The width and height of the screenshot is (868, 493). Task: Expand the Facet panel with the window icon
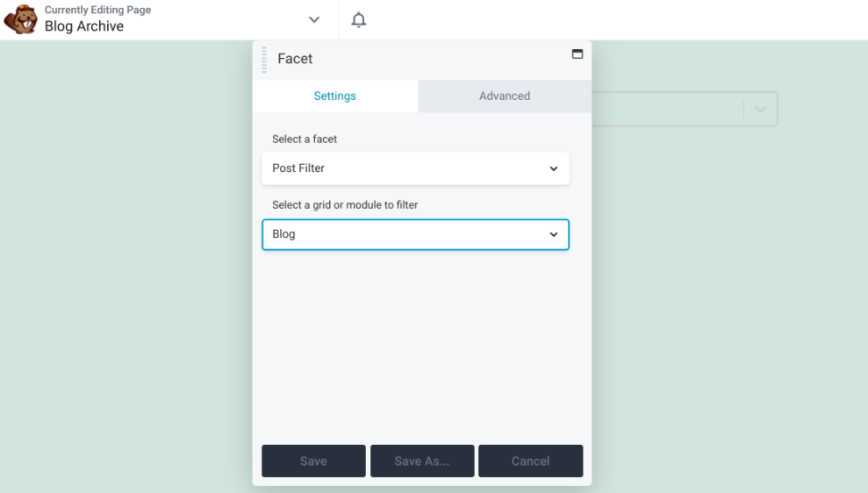click(x=577, y=53)
